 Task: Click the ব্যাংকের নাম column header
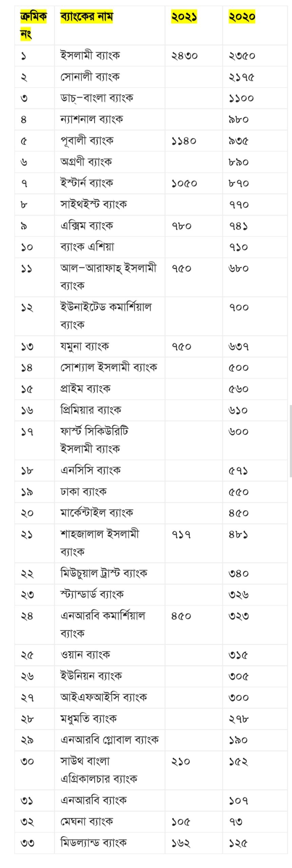(x=86, y=16)
